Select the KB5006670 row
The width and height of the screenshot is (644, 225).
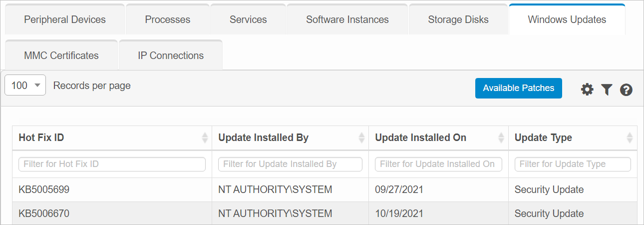(44, 213)
